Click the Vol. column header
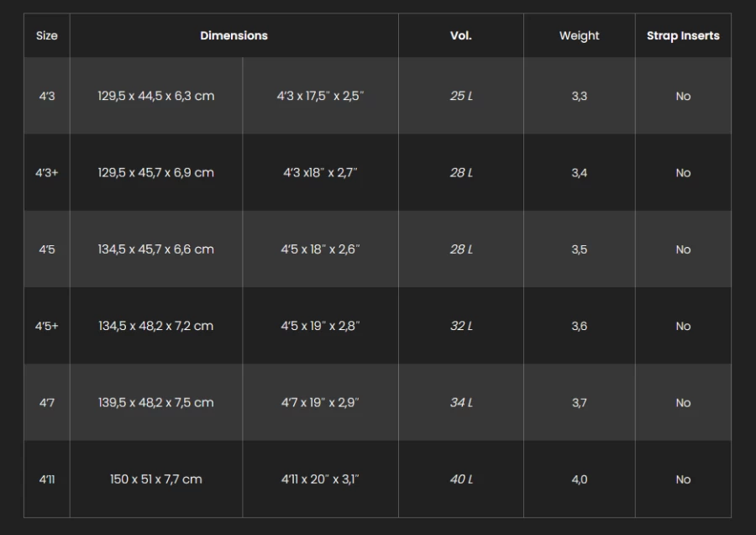Image resolution: width=756 pixels, height=535 pixels. [x=461, y=36]
